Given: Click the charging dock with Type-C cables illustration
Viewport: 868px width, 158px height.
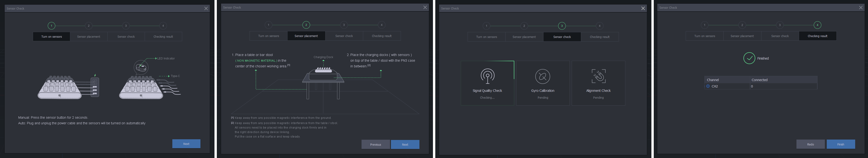Looking at the screenshot, I should point(150,87).
